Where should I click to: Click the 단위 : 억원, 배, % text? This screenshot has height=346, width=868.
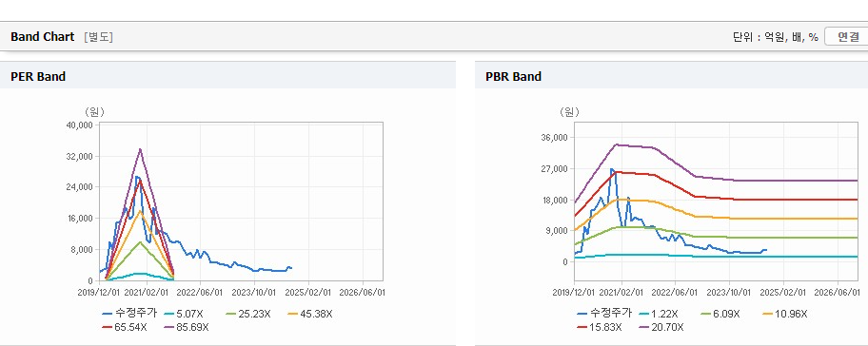(775, 37)
